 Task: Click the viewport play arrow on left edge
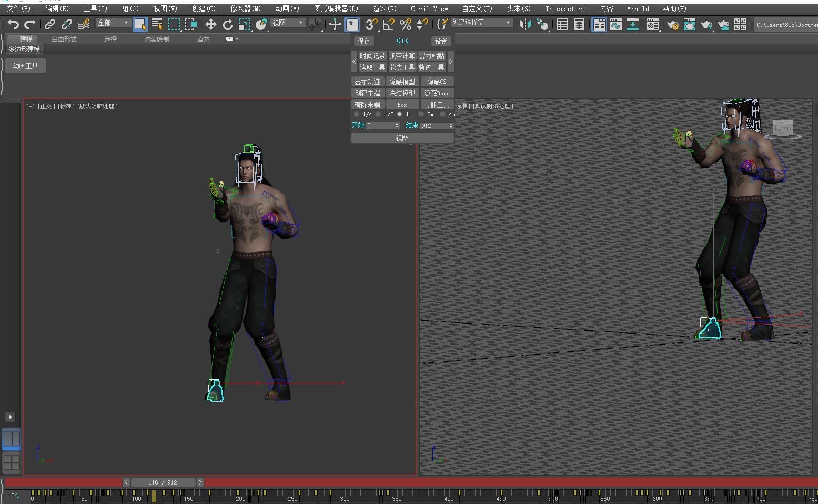click(x=10, y=417)
